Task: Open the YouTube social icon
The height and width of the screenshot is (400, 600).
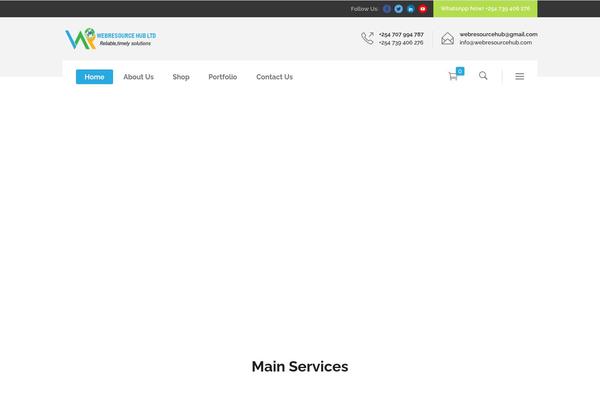Action: pos(422,9)
